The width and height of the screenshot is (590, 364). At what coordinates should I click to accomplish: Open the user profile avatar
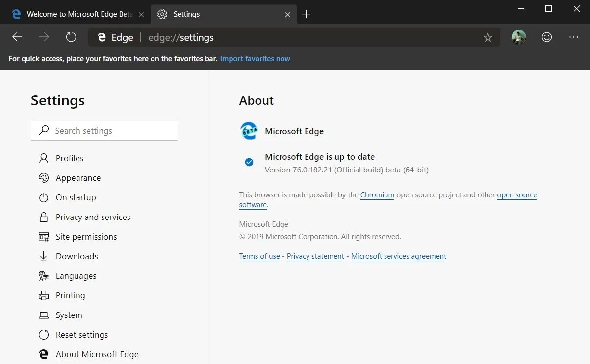(518, 37)
